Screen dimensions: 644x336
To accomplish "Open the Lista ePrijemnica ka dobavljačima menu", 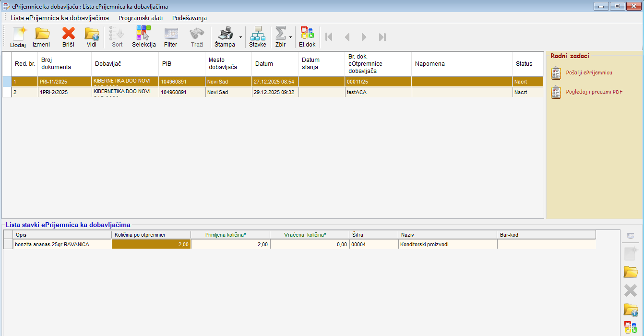I will [x=60, y=18].
